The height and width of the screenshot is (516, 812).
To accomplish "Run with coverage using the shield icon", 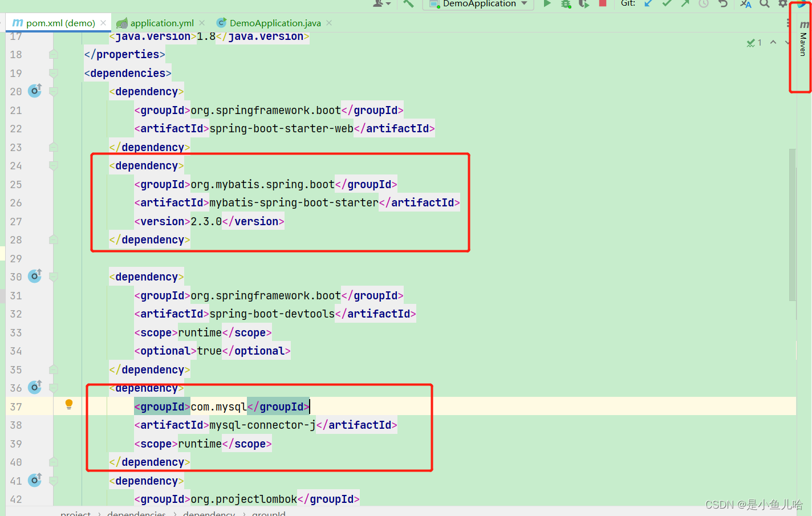I will pos(584,3).
